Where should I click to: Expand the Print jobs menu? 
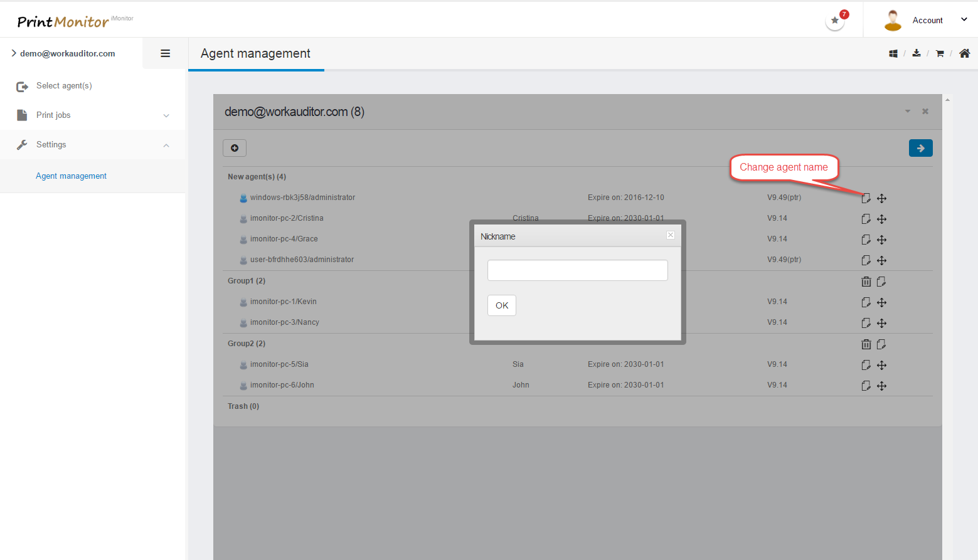93,115
